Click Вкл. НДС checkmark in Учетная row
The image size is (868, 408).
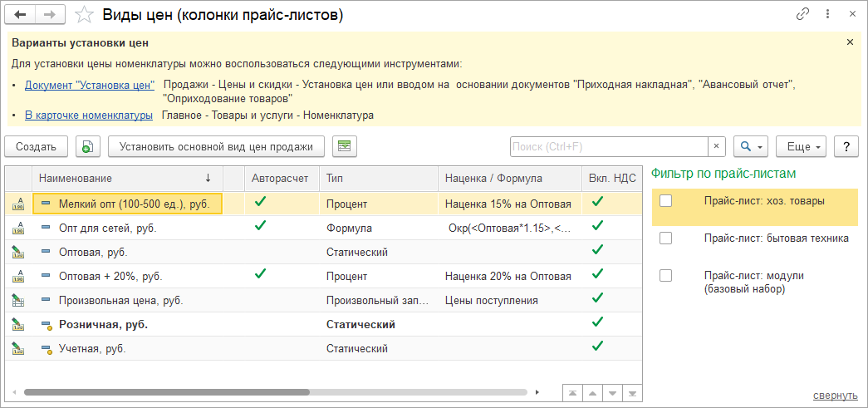[x=597, y=347]
